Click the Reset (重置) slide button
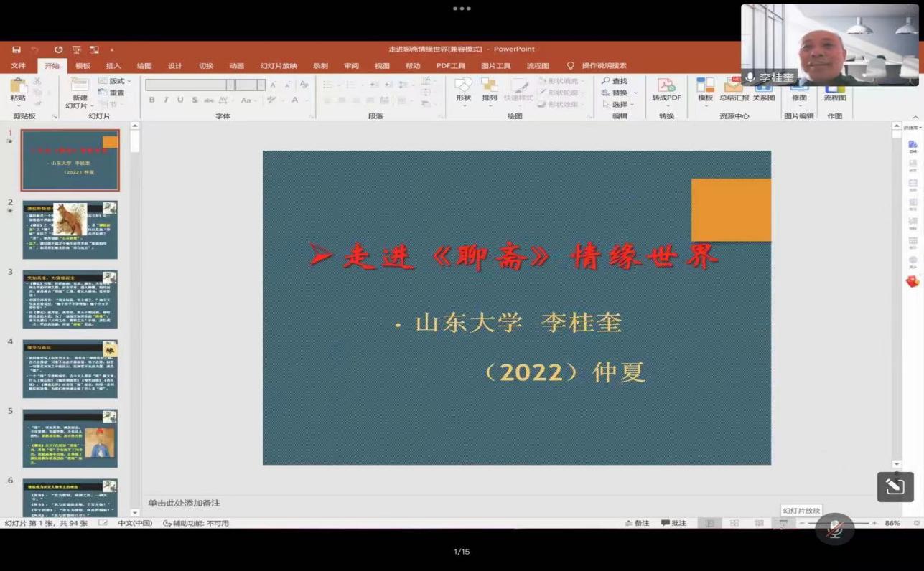Screen dimensions: 924x571 [113, 93]
